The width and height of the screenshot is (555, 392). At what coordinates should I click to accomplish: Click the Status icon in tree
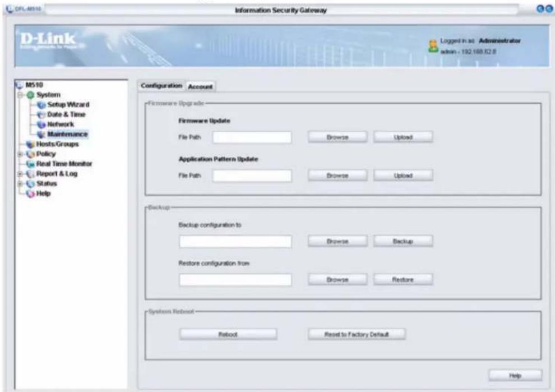31,184
